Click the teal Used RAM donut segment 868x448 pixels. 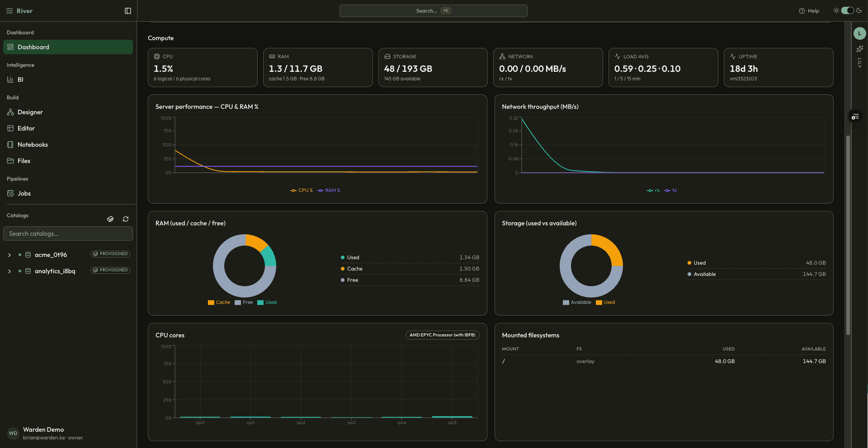coord(269,256)
